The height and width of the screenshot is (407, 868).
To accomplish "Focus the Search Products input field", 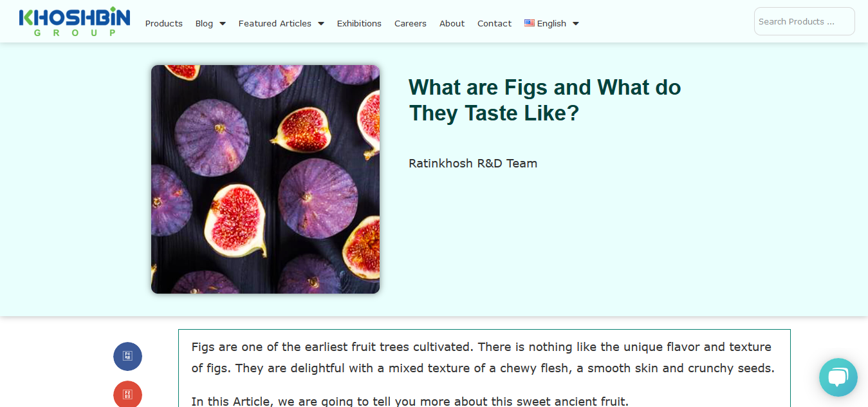I will tap(804, 21).
